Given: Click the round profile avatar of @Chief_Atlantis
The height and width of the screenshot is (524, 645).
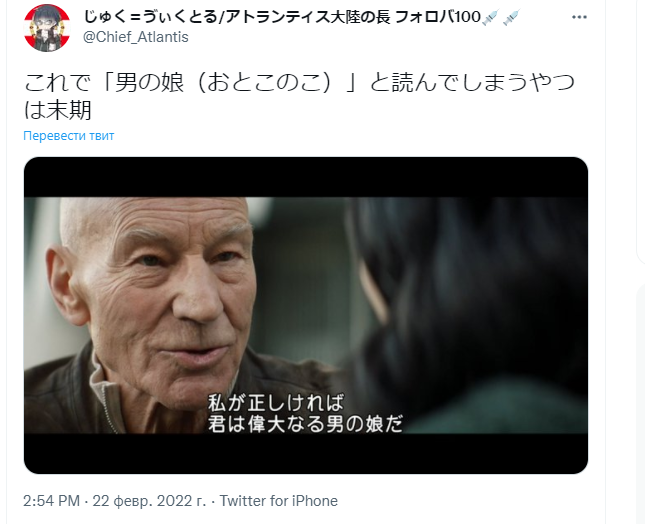Looking at the screenshot, I should tap(46, 28).
